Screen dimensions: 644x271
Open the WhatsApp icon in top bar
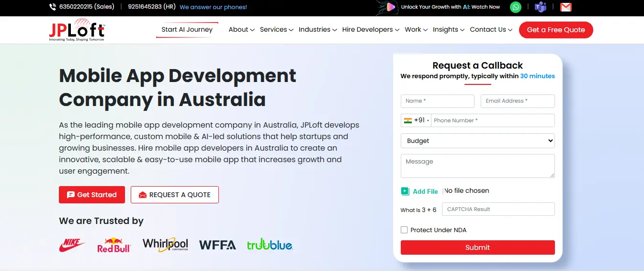516,7
